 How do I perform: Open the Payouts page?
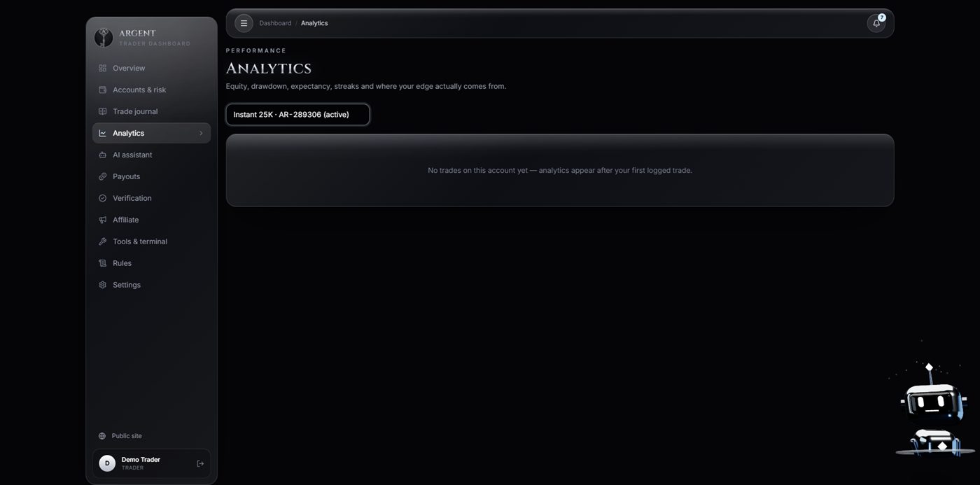[x=151, y=176]
